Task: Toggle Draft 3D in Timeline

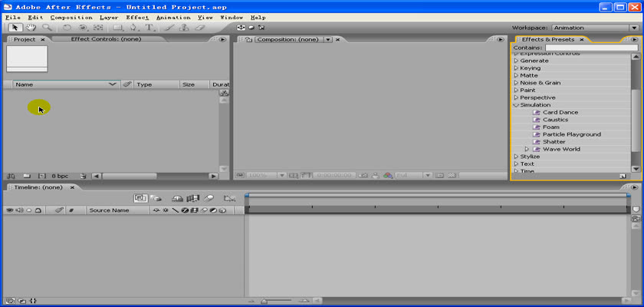Action: (x=156, y=198)
